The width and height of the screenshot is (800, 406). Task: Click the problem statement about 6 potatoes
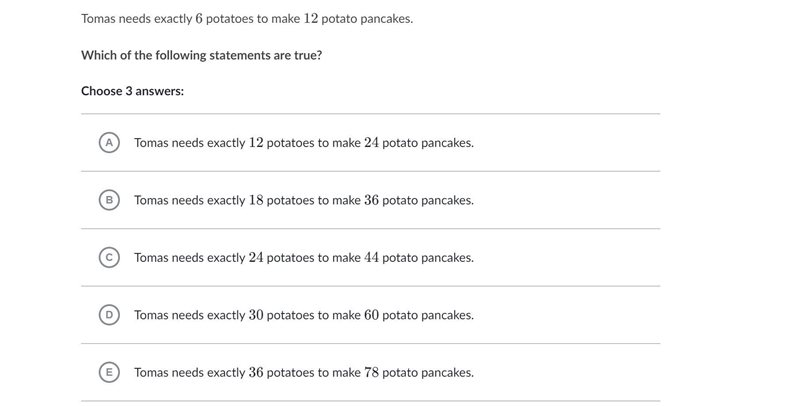pyautogui.click(x=247, y=19)
